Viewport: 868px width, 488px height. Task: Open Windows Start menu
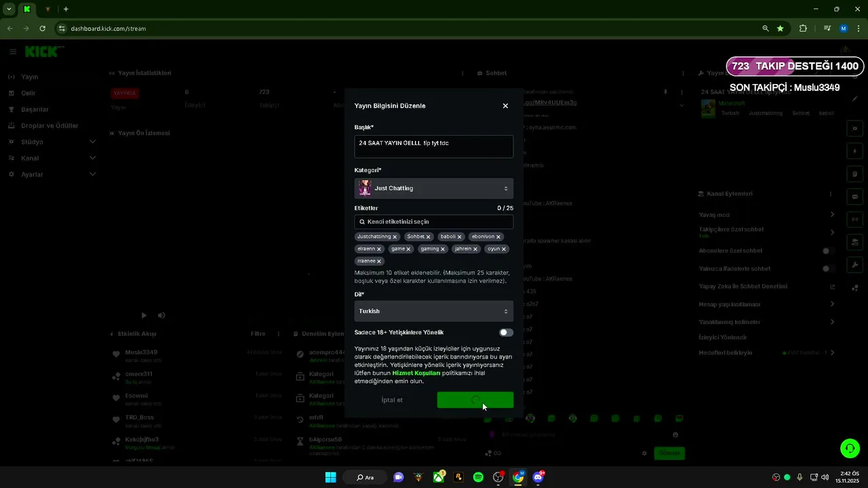click(x=330, y=477)
